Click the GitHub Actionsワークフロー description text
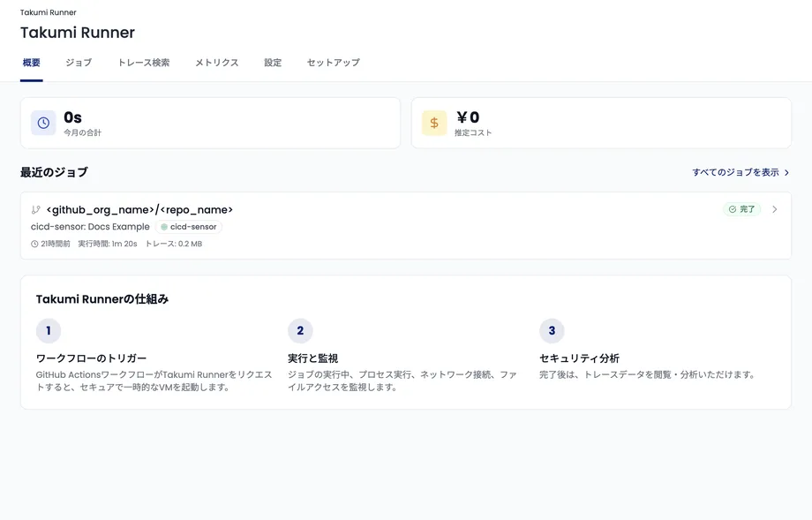The image size is (812, 520). click(154, 381)
